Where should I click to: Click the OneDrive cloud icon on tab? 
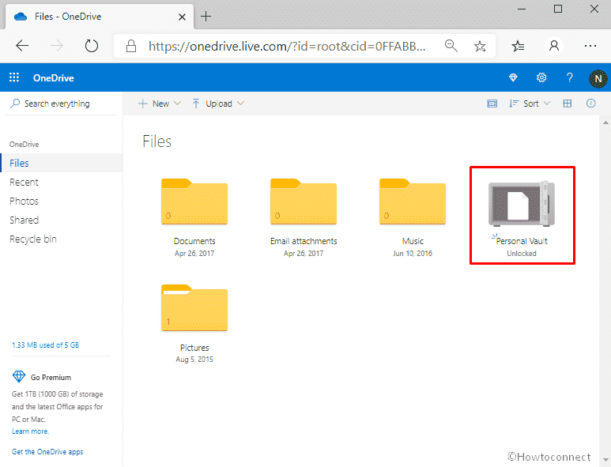(x=20, y=17)
